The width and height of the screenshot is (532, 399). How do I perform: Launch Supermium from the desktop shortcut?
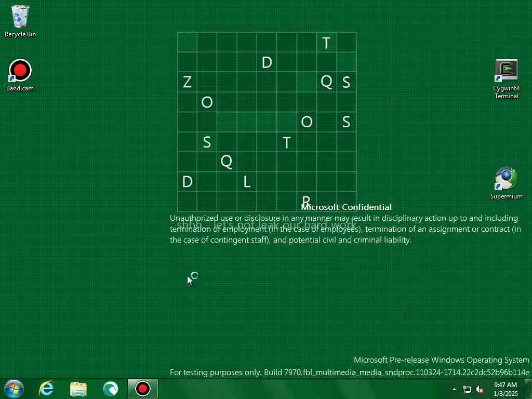click(x=506, y=183)
